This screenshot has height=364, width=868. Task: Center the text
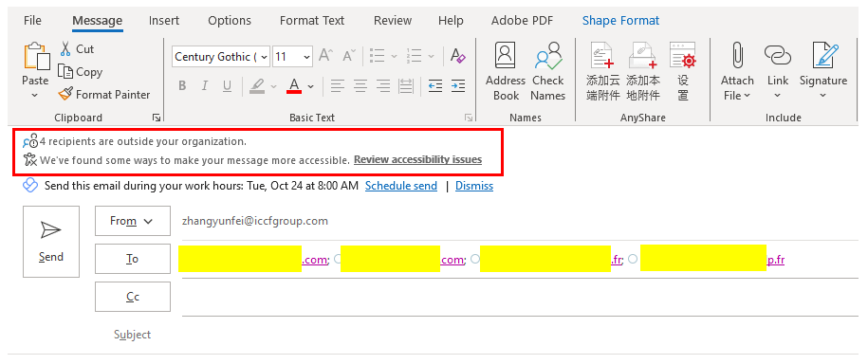pyautogui.click(x=360, y=85)
